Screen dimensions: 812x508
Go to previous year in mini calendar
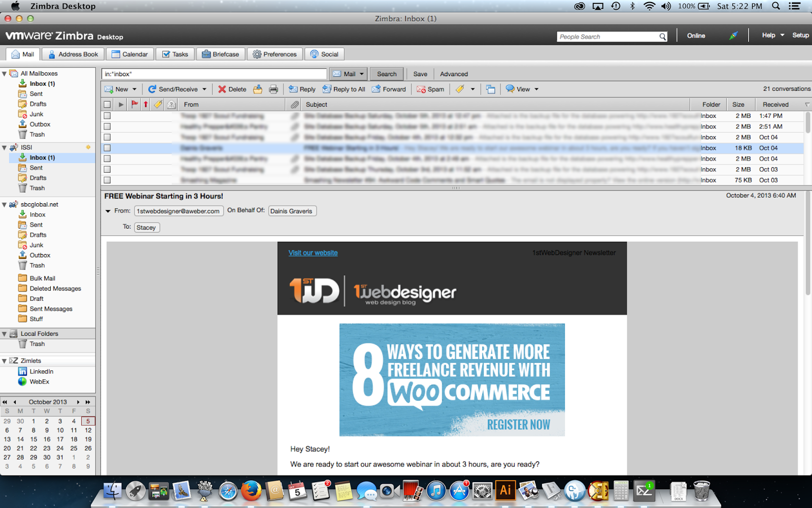click(5, 402)
